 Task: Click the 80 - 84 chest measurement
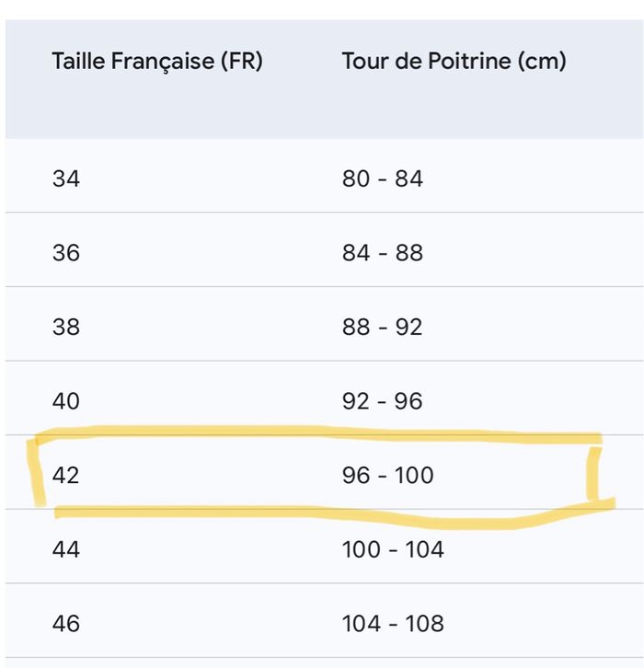(x=383, y=179)
